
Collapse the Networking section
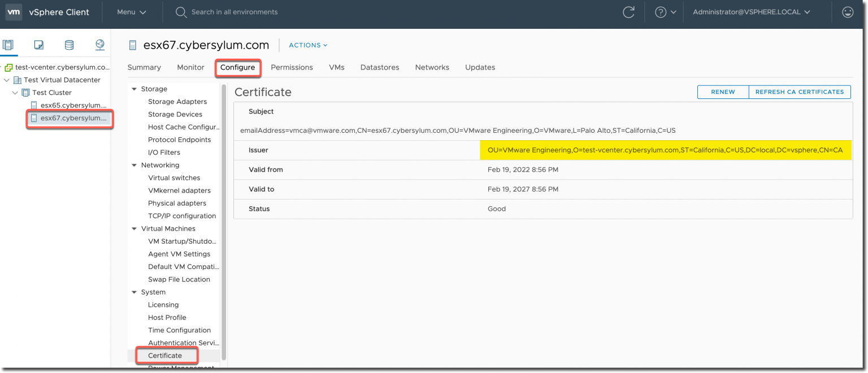point(134,165)
